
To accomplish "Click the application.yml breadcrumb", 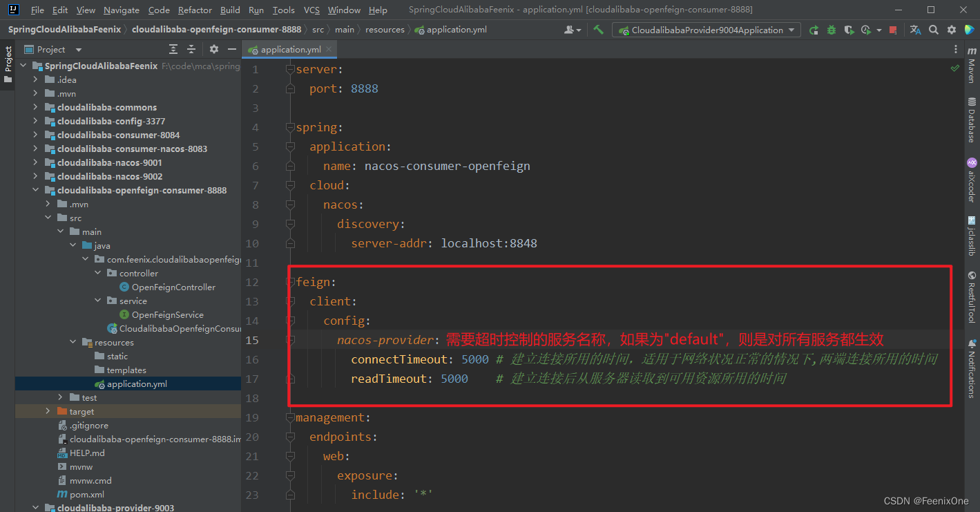I will (x=450, y=30).
